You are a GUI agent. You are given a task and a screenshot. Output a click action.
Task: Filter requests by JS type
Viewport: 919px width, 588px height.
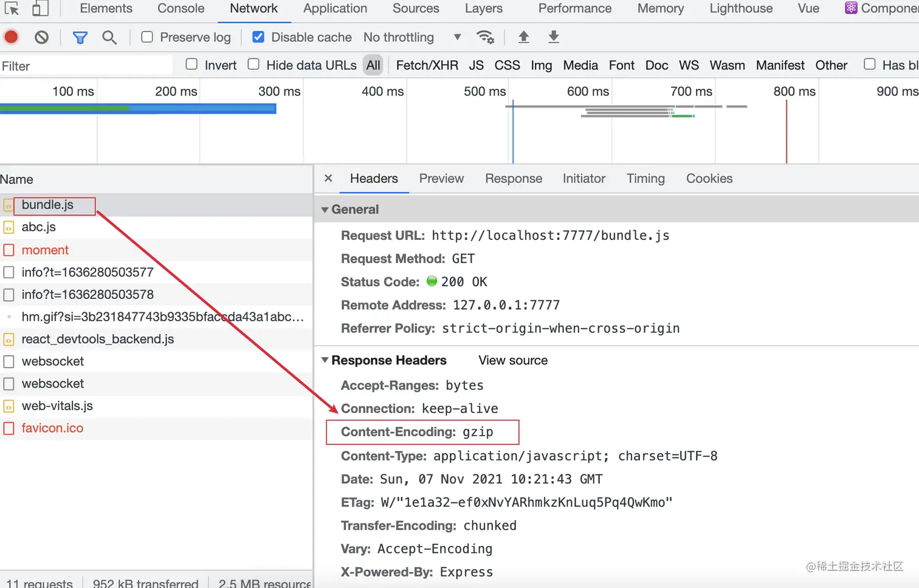tap(477, 65)
